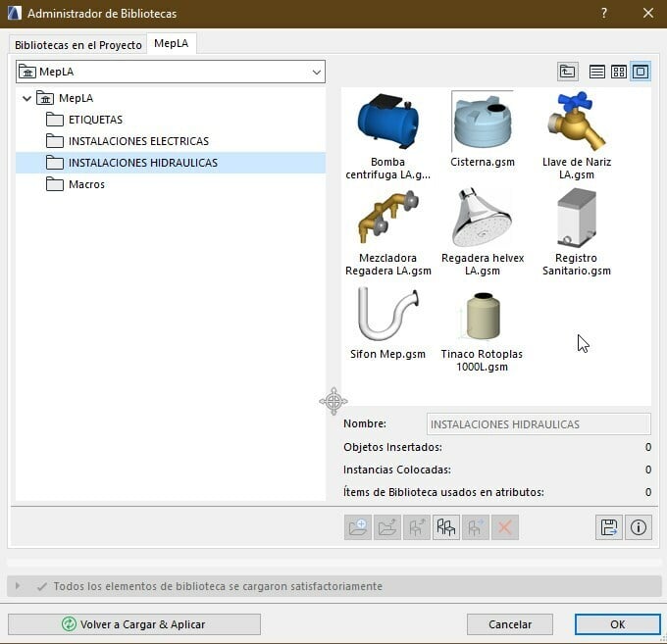Click the Nombre input field
The height and width of the screenshot is (644, 667).
pos(539,424)
